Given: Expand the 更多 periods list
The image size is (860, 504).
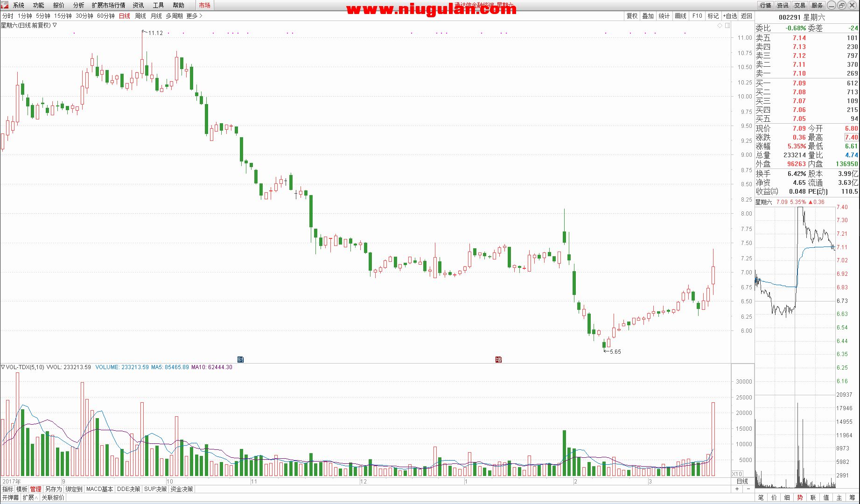Looking at the screenshot, I should [x=194, y=16].
